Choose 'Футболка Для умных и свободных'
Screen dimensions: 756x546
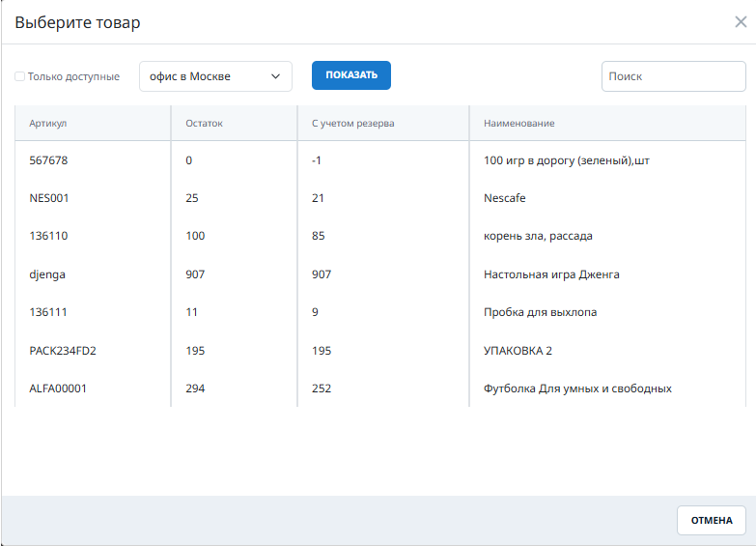tap(576, 388)
